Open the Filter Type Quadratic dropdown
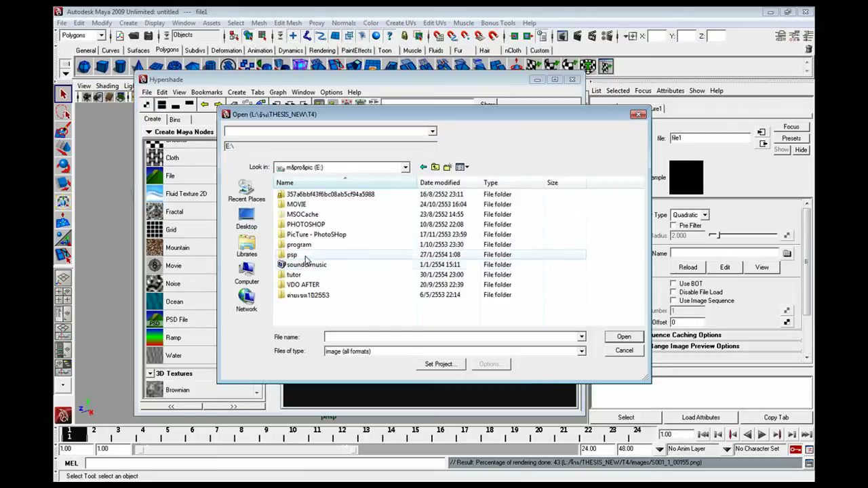 (x=690, y=215)
